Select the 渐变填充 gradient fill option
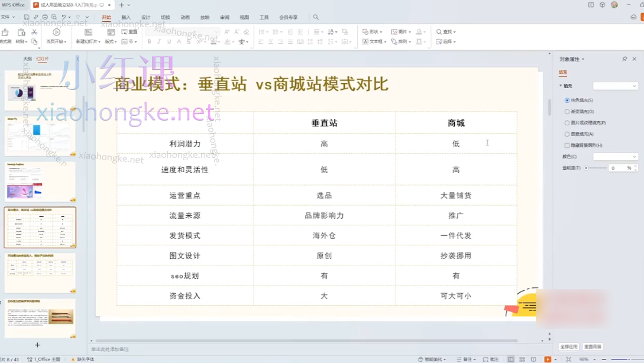Viewport: 644px width, 363px height. (567, 111)
